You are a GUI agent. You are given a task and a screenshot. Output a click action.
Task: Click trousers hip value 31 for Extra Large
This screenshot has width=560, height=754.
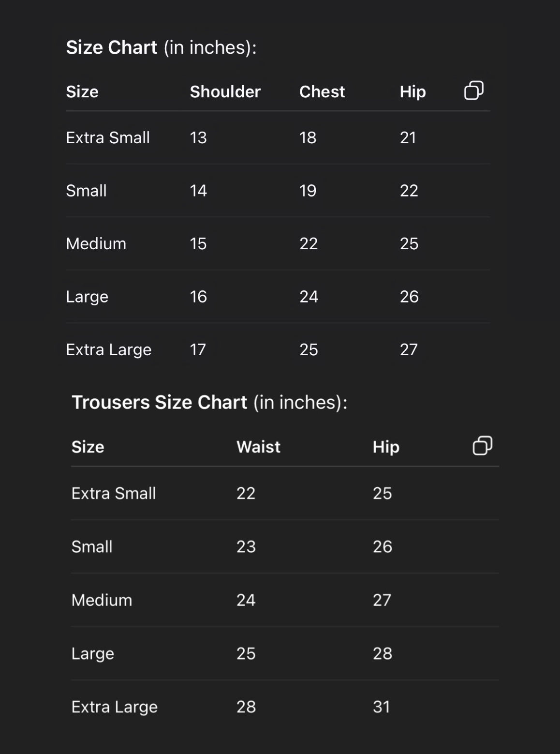tap(382, 707)
